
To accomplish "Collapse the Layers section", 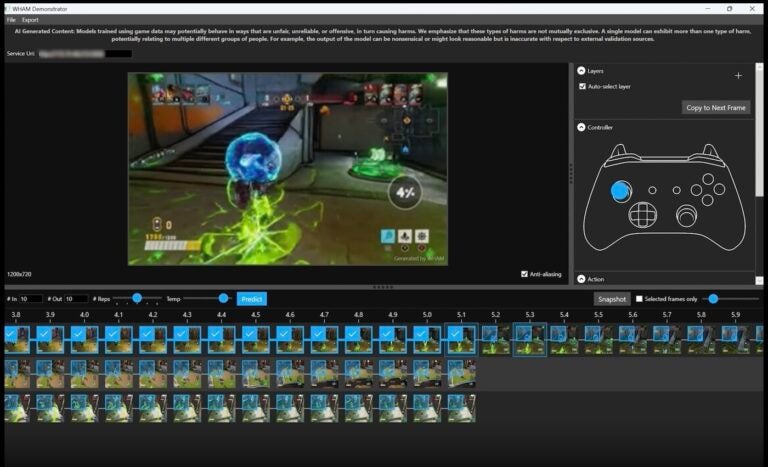I will tap(581, 71).
